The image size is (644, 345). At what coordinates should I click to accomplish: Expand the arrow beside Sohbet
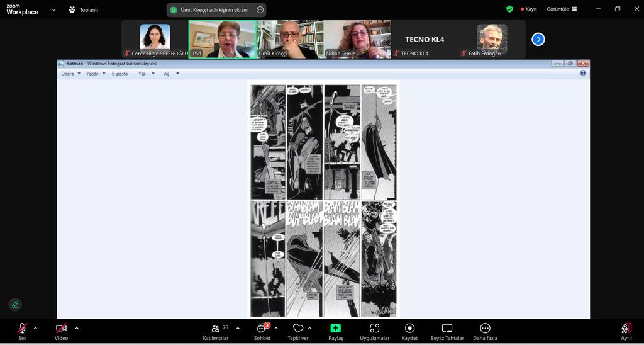pos(276,328)
